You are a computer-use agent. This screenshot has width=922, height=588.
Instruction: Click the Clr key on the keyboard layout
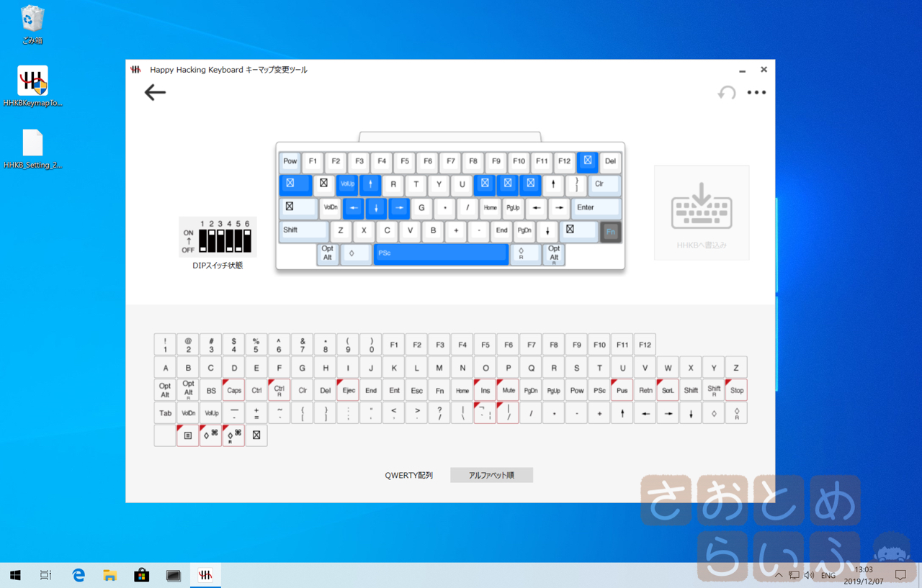[604, 184]
